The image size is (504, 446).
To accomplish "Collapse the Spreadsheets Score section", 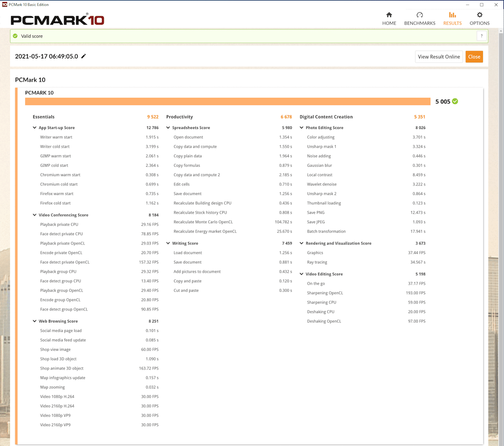I will 168,128.
